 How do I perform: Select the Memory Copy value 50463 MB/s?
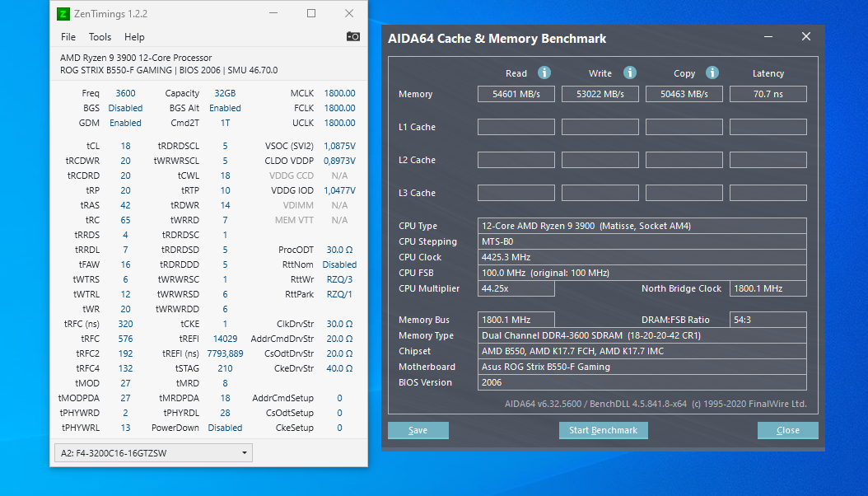coord(684,94)
